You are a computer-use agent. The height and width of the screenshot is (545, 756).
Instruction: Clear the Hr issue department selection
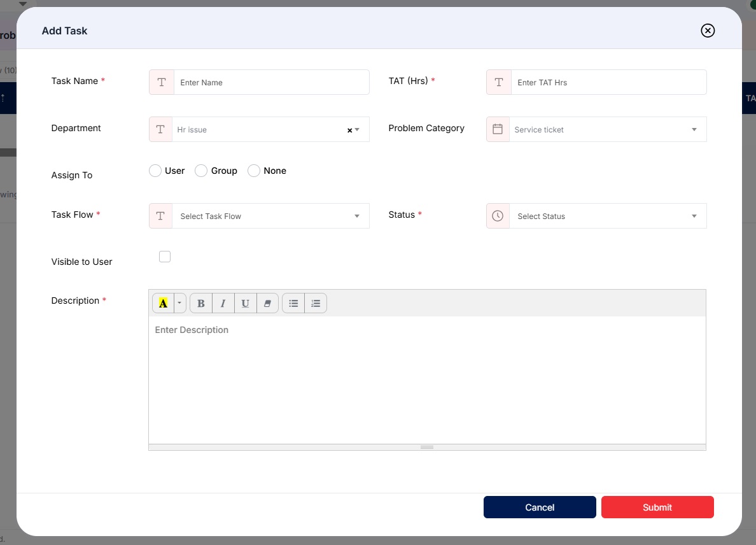click(x=349, y=131)
